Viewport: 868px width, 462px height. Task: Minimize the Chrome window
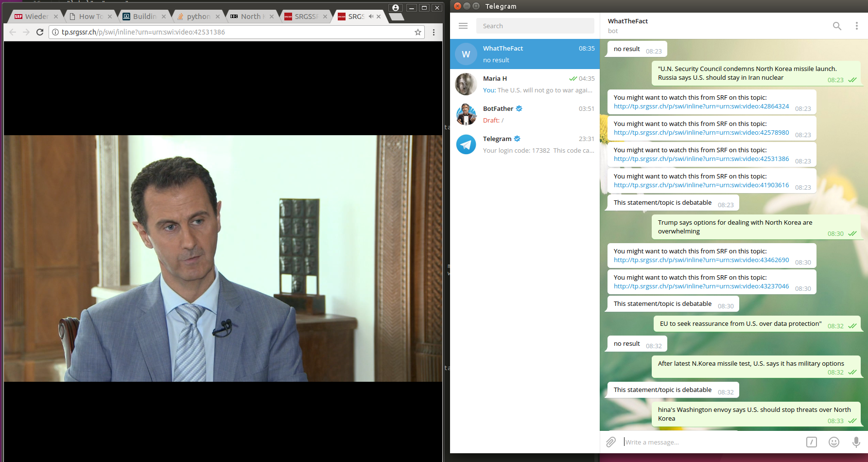coord(412,8)
